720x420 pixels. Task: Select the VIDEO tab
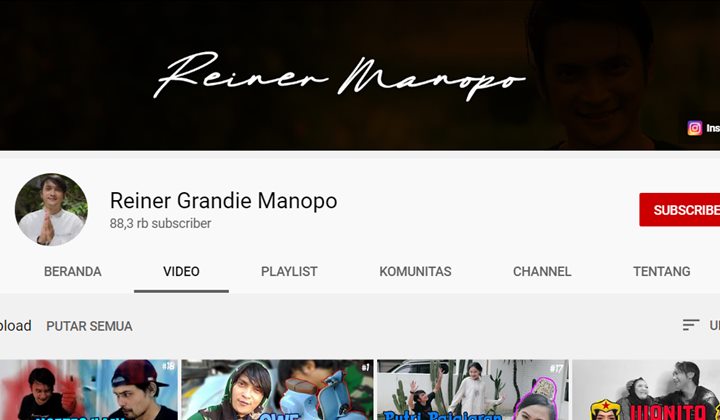pyautogui.click(x=181, y=271)
